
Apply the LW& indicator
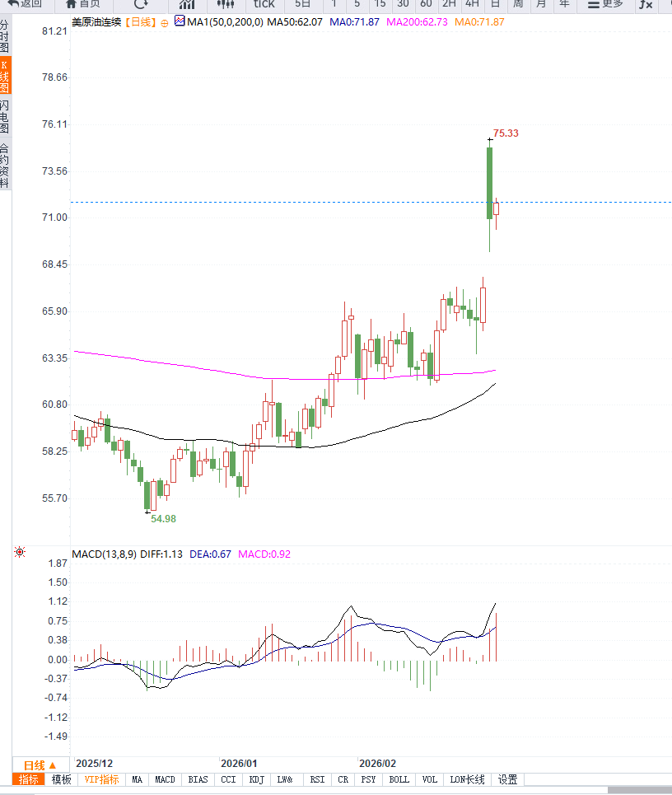[285, 779]
